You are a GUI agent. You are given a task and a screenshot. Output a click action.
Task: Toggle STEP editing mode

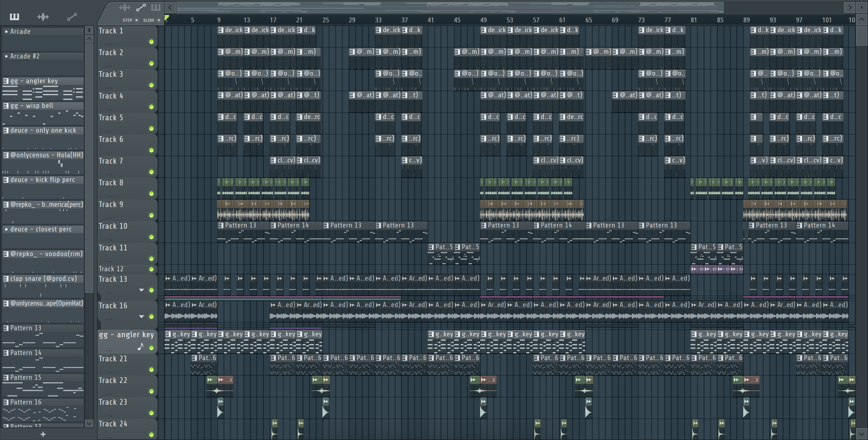(137, 20)
